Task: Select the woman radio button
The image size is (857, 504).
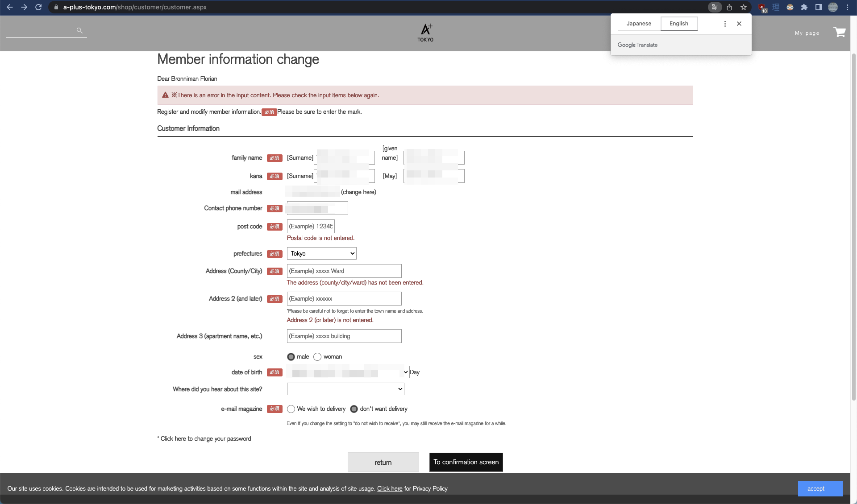Action: [x=317, y=357]
